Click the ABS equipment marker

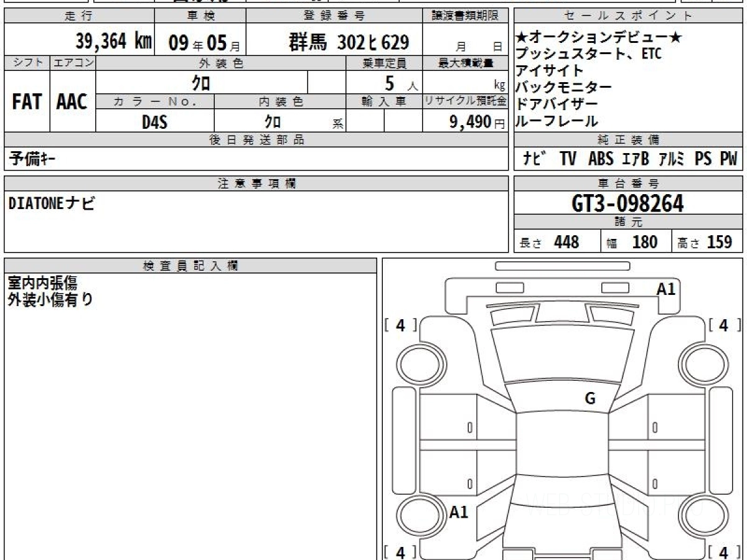tap(600, 159)
